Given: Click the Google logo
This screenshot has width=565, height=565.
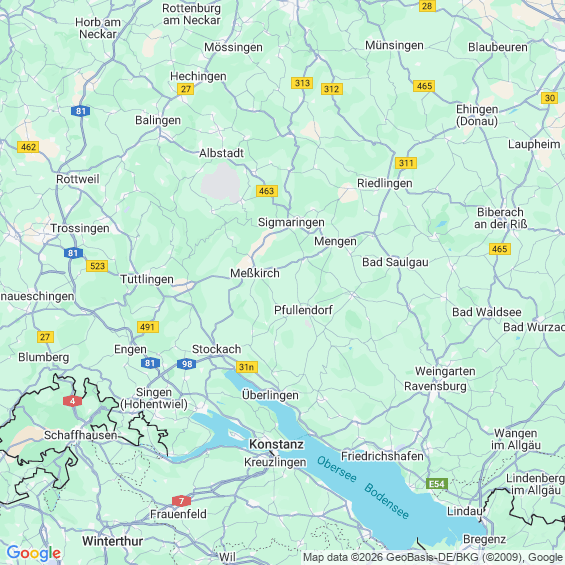Looking at the screenshot, I should click(34, 552).
